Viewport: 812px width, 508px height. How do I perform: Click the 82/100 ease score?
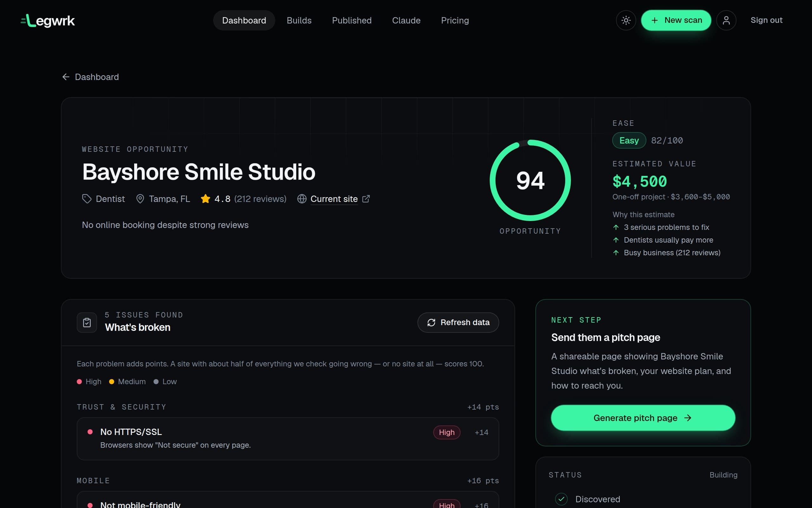click(x=667, y=140)
